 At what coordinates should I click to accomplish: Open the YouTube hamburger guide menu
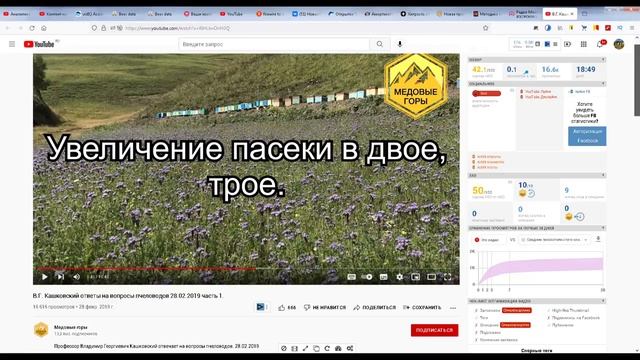(12, 44)
